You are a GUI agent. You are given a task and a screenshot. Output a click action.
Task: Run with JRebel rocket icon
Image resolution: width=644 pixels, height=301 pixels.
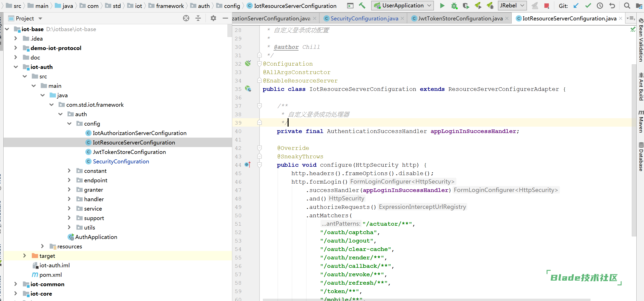coord(478,6)
